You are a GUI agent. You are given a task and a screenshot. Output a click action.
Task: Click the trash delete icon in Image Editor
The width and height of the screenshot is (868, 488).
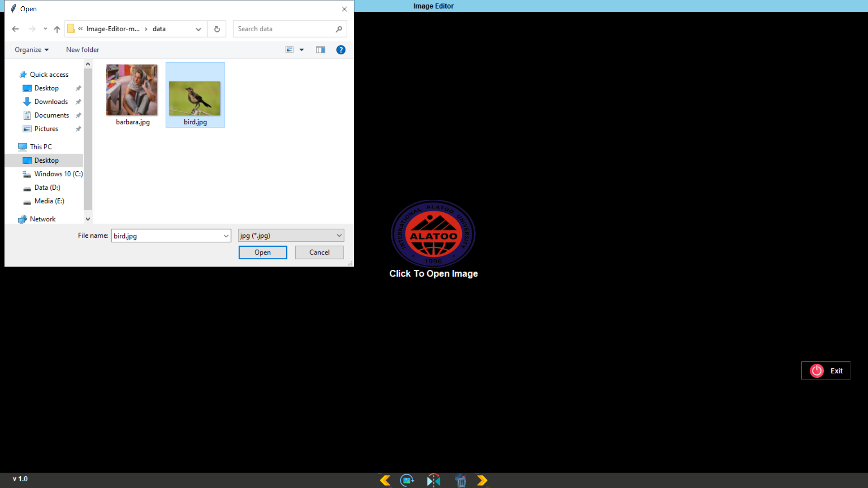(460, 480)
